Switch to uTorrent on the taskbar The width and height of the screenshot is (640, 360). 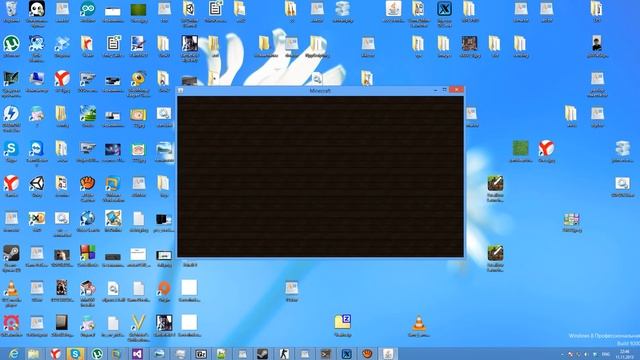(x=96, y=354)
